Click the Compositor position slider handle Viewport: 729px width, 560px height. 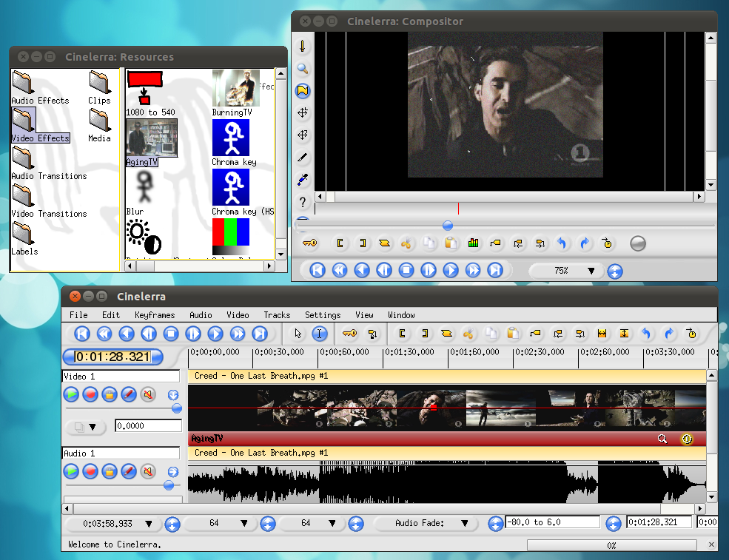[x=448, y=226]
